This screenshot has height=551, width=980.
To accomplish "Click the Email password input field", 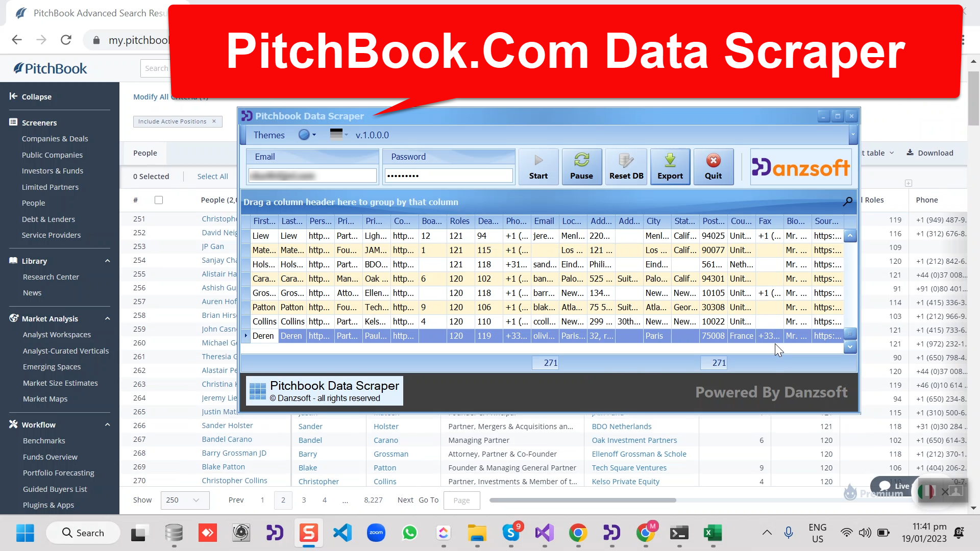I will click(449, 176).
